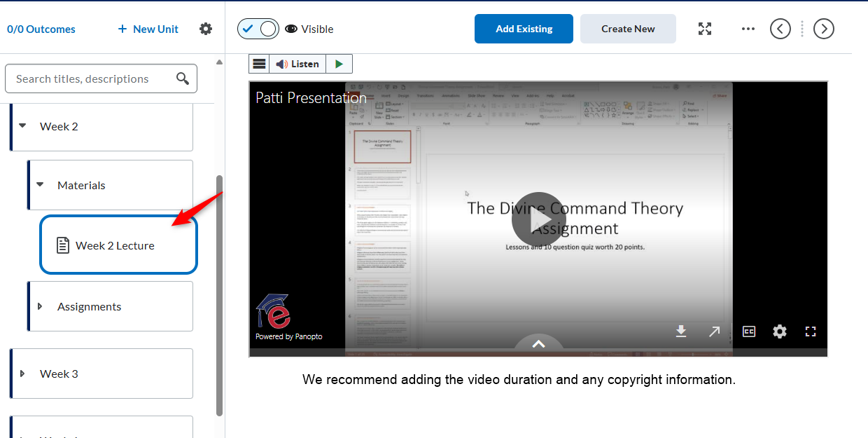Focus the Search titles, descriptions field

(101, 78)
